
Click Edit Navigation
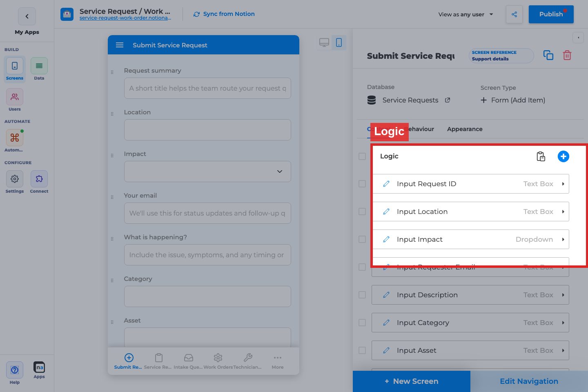(529, 381)
